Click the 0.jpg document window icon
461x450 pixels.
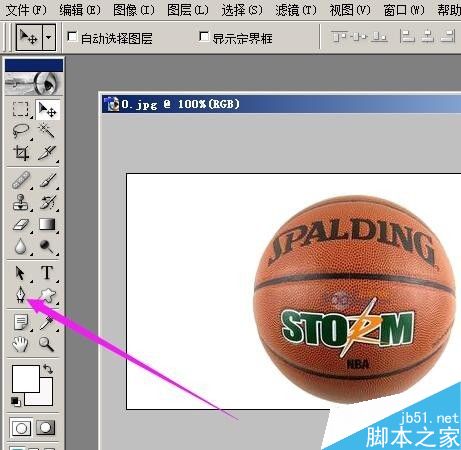click(x=111, y=104)
